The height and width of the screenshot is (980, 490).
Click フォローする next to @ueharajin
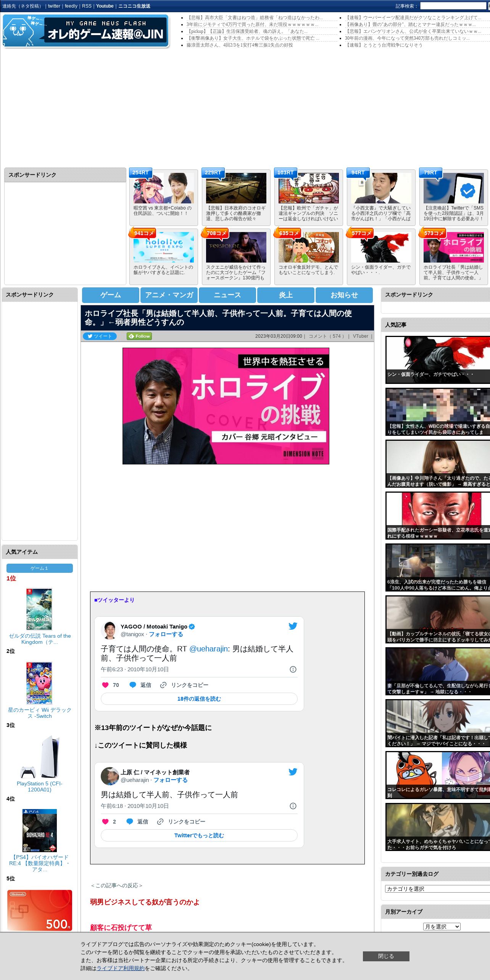click(171, 780)
